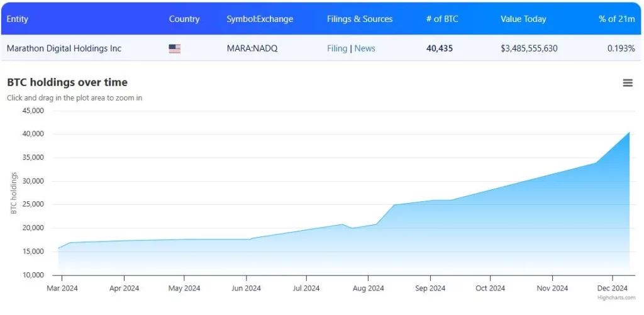Open the Filing link for Marathon Digital
Image resolution: width=644 pixels, height=315 pixels.
[x=337, y=48]
